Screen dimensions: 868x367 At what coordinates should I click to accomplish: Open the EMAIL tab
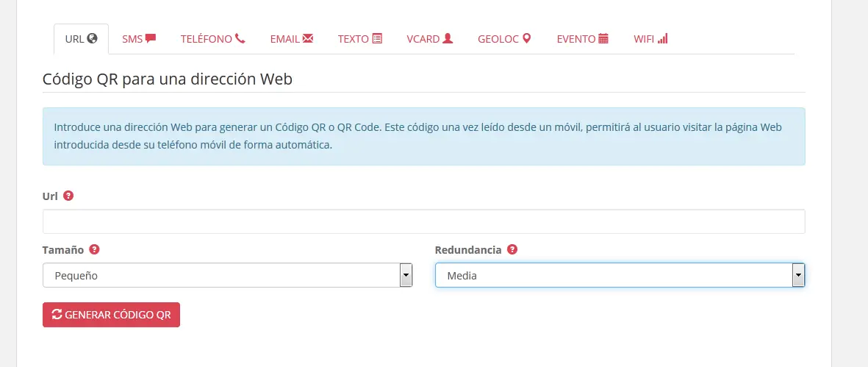pyautogui.click(x=292, y=39)
